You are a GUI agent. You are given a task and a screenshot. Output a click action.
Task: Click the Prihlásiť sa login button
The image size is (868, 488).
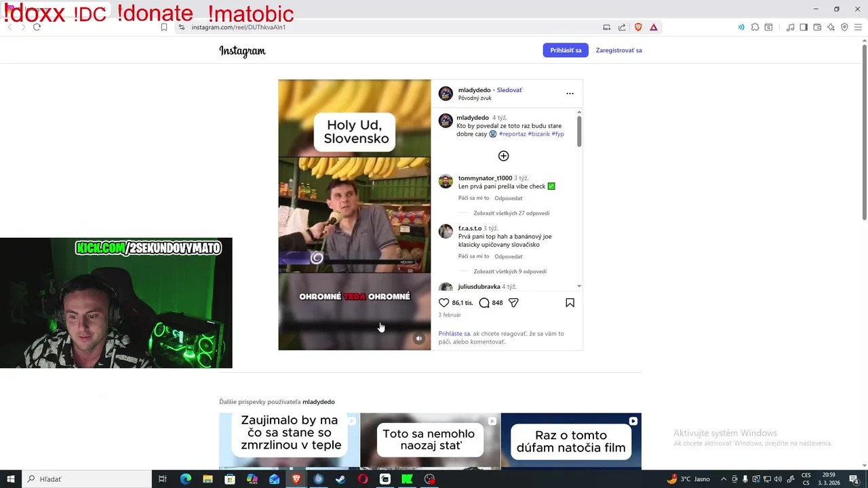pyautogui.click(x=566, y=50)
